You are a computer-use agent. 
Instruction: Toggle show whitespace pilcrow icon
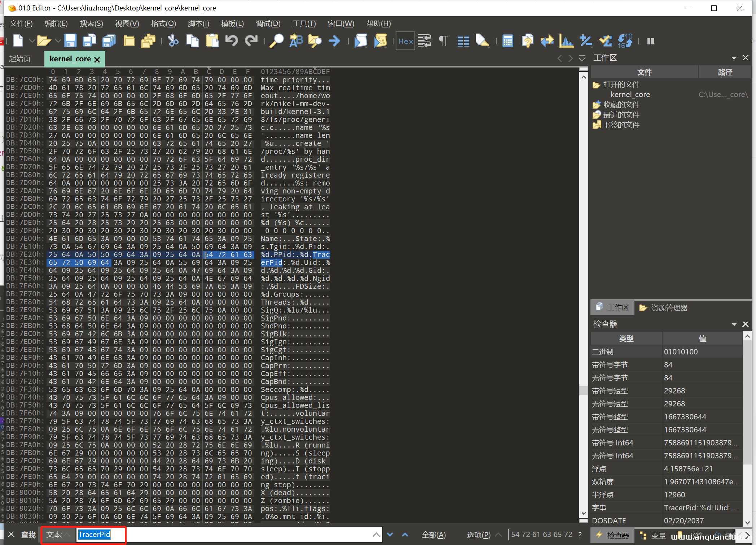tap(443, 41)
